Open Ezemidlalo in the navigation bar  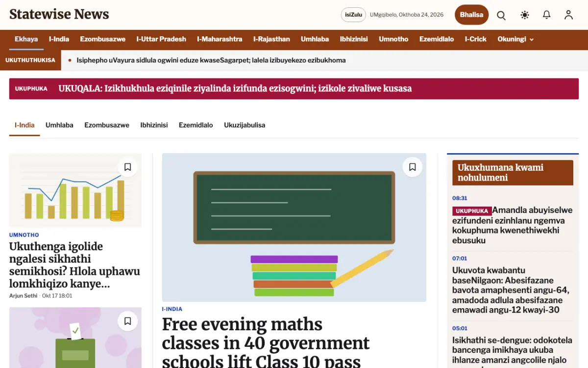point(437,39)
